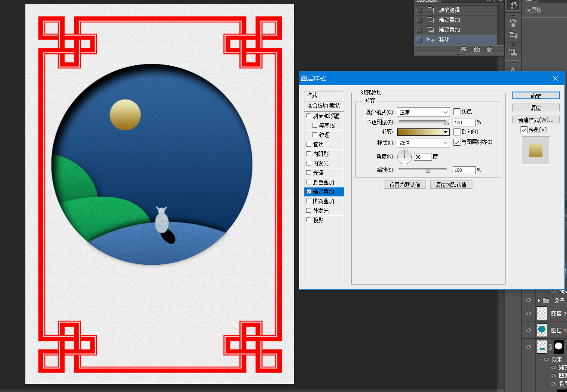Click the style preview thumbnail

click(536, 150)
